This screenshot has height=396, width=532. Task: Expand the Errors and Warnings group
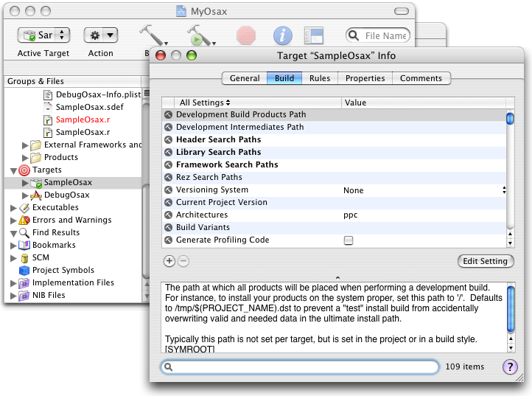pyautogui.click(x=13, y=220)
